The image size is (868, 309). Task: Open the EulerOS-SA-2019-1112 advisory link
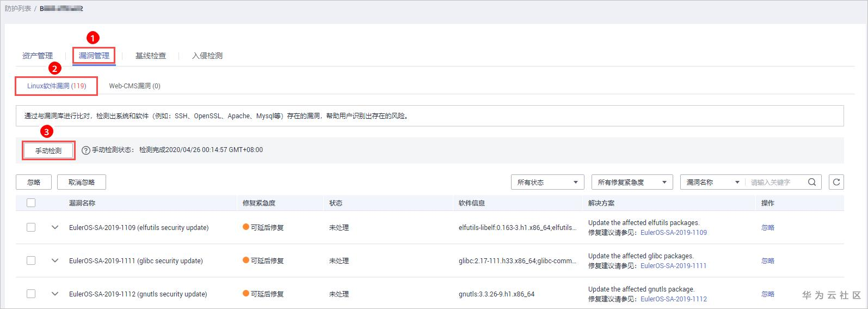point(674,299)
